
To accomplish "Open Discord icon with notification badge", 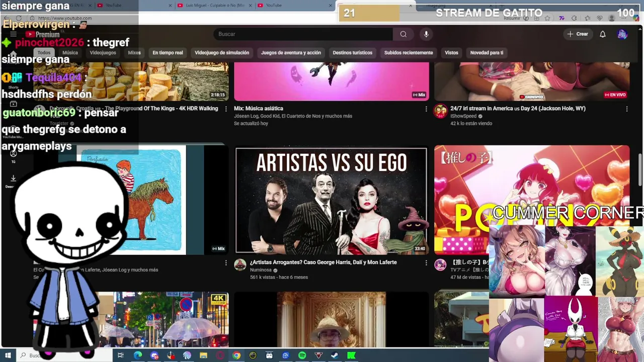I will 154,355.
